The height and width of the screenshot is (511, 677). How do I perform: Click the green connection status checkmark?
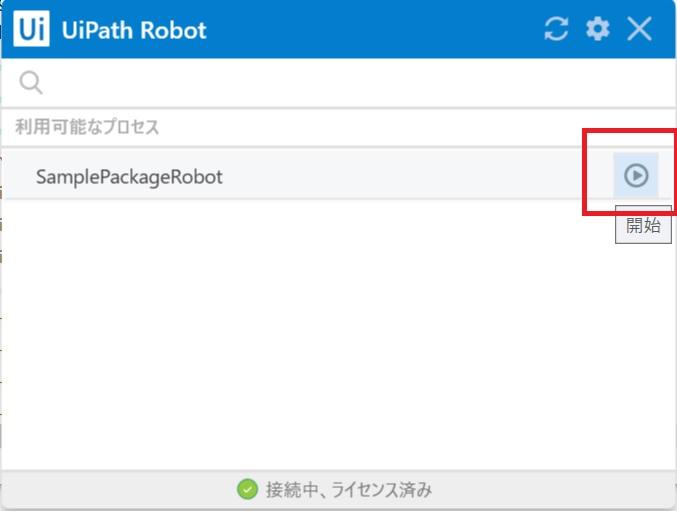pyautogui.click(x=247, y=489)
